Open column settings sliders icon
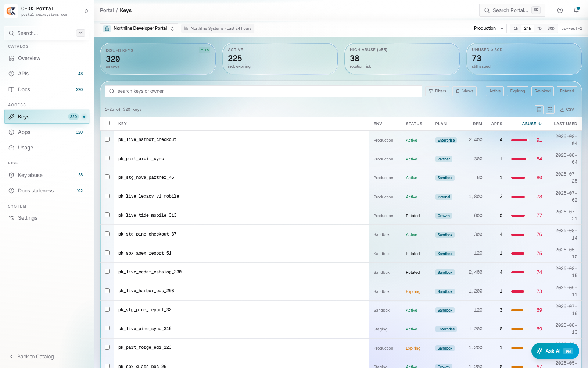This screenshot has width=588, height=368. point(550,109)
